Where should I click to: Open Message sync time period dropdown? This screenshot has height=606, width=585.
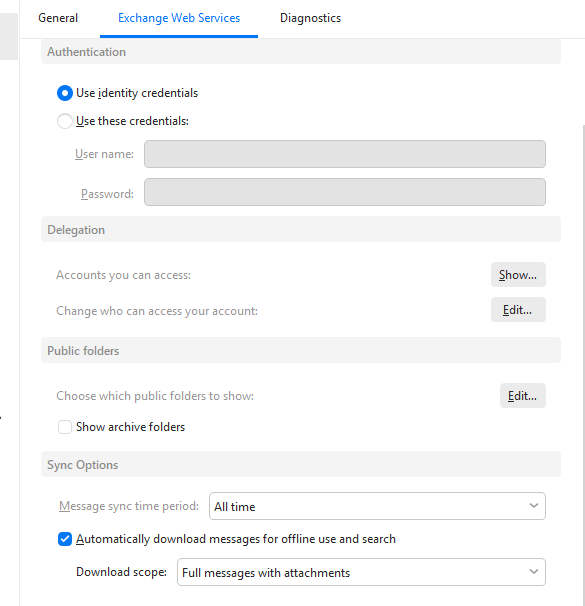pos(377,506)
